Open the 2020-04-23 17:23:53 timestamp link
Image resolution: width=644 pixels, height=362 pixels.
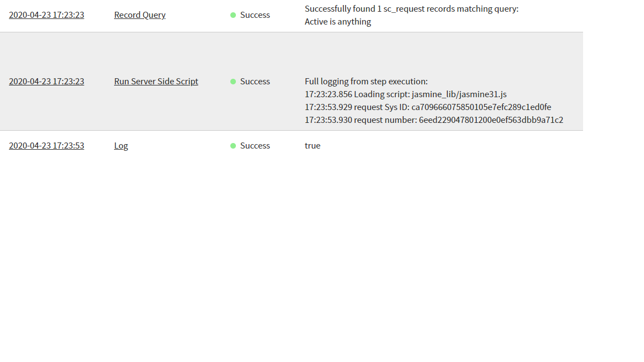[46, 146]
